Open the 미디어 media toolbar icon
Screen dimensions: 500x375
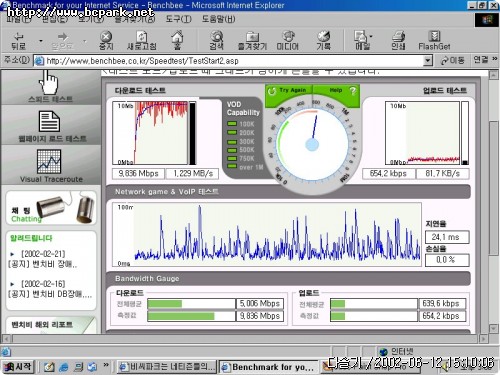(288, 41)
